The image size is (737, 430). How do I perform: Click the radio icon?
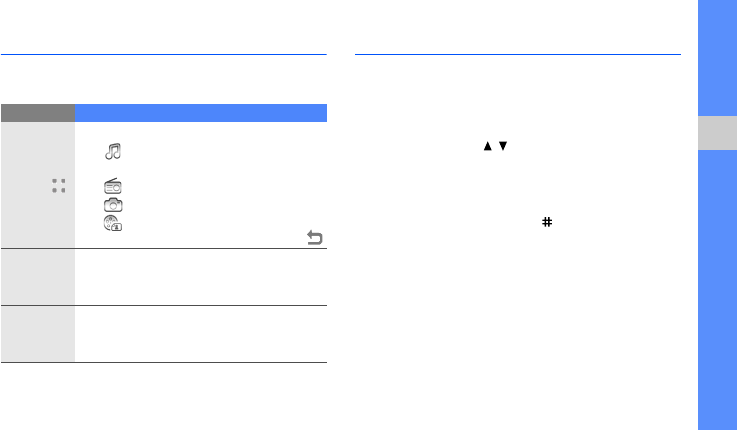[x=113, y=186]
